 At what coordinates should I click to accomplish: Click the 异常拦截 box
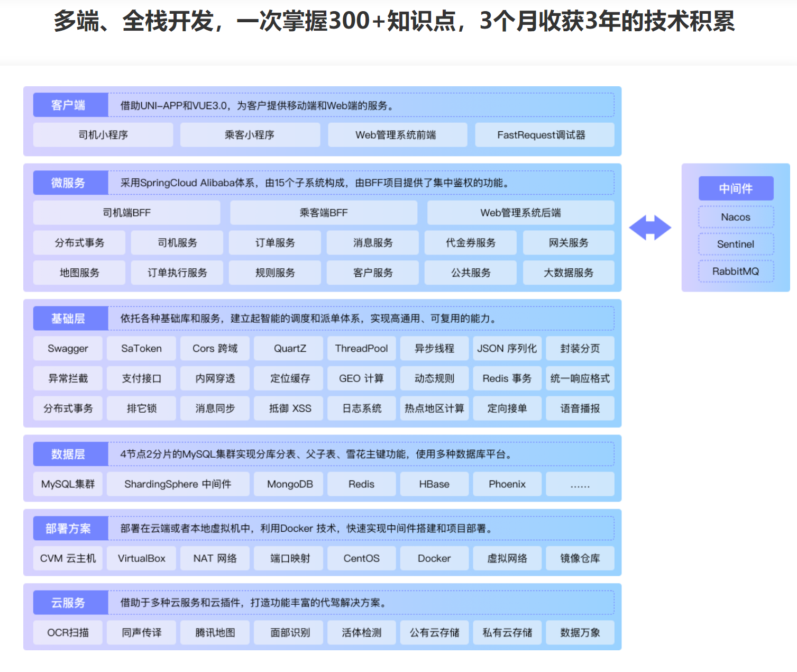tap(68, 378)
